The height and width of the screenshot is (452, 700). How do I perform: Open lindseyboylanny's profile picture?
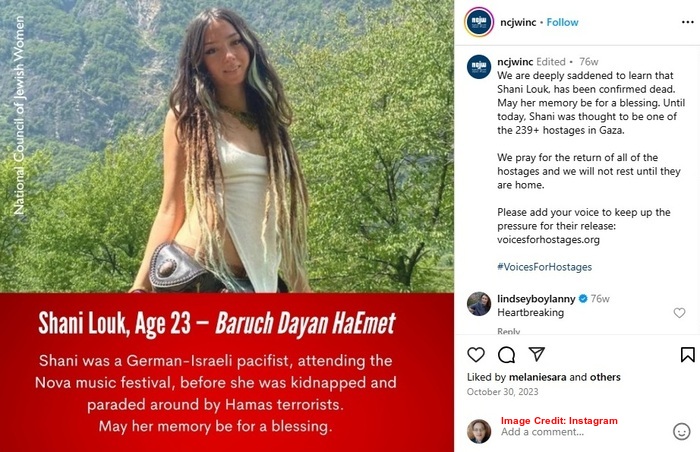479,304
